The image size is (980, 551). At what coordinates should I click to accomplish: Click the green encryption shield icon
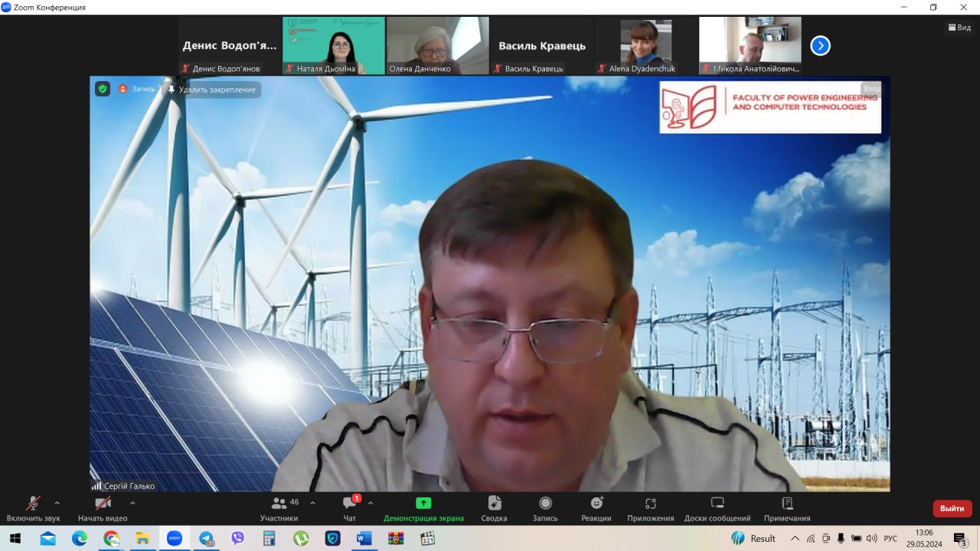103,89
